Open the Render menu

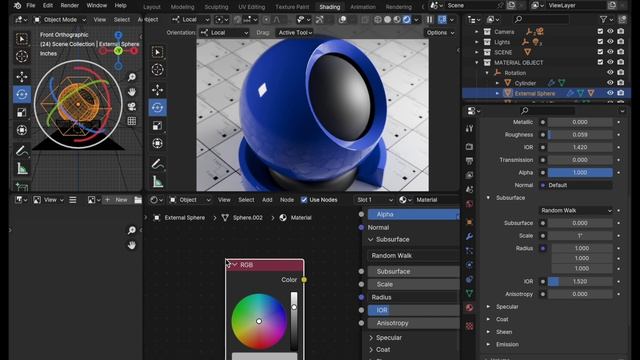coord(70,6)
